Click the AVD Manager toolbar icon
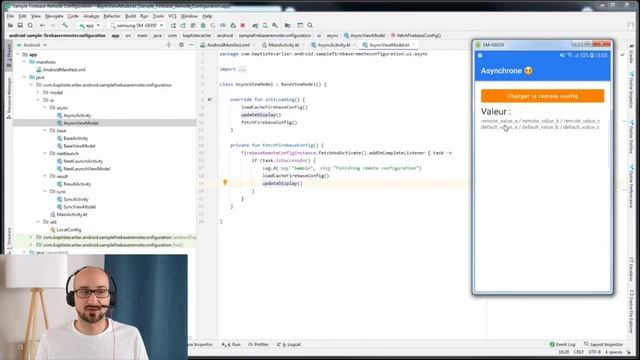This screenshot has height=360, width=640. point(265,25)
